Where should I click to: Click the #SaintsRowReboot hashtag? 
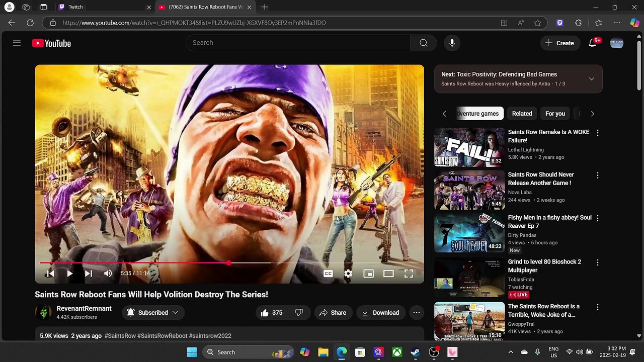pos(163,336)
